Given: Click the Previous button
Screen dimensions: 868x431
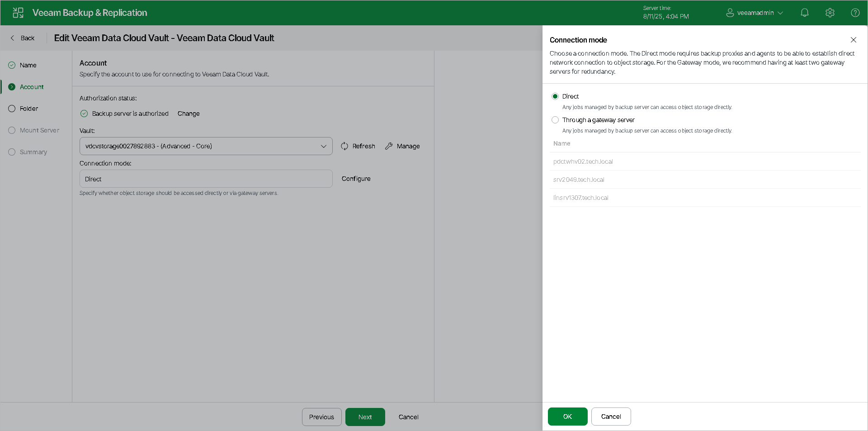Looking at the screenshot, I should click(322, 417).
